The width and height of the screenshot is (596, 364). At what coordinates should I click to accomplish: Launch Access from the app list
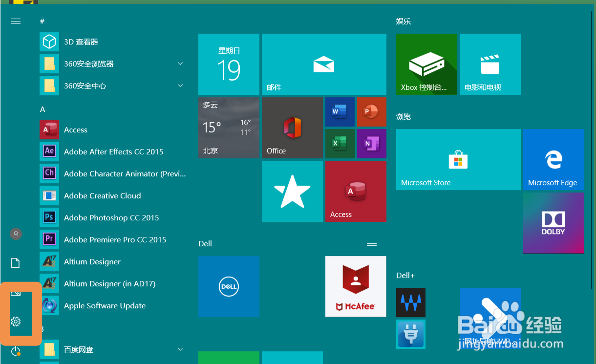coord(113,130)
